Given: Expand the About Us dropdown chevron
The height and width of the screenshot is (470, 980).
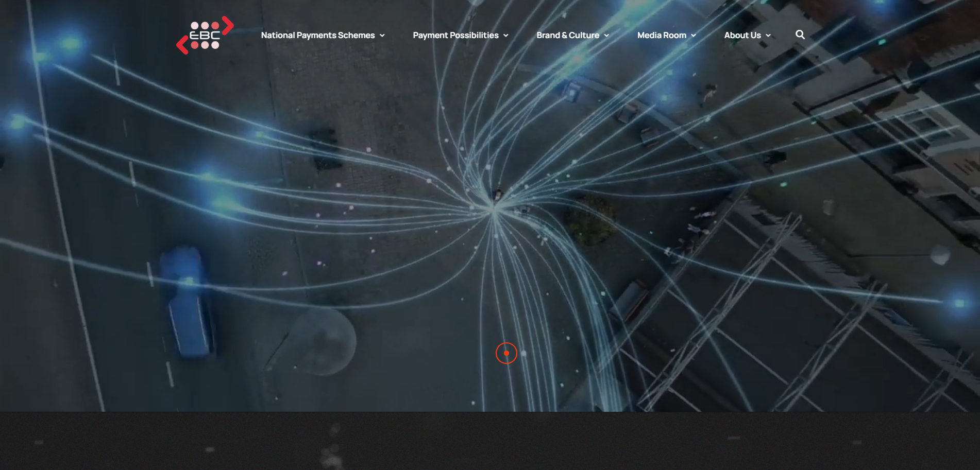Looking at the screenshot, I should click(x=768, y=36).
